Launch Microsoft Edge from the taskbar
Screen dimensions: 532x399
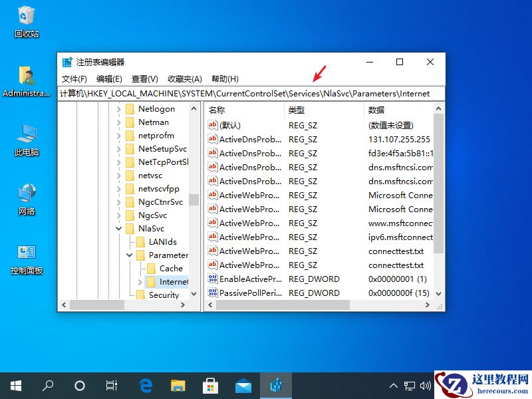[145, 385]
